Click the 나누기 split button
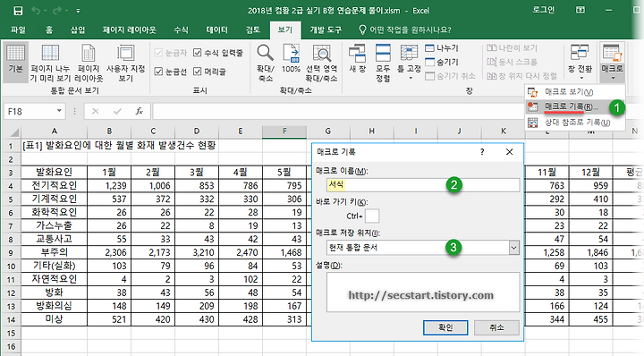 (x=442, y=48)
